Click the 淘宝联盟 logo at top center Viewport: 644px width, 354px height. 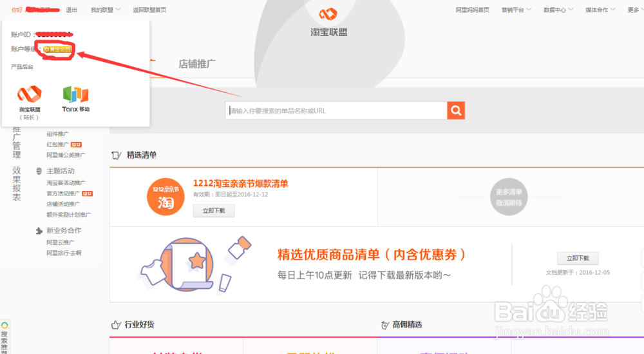(328, 23)
